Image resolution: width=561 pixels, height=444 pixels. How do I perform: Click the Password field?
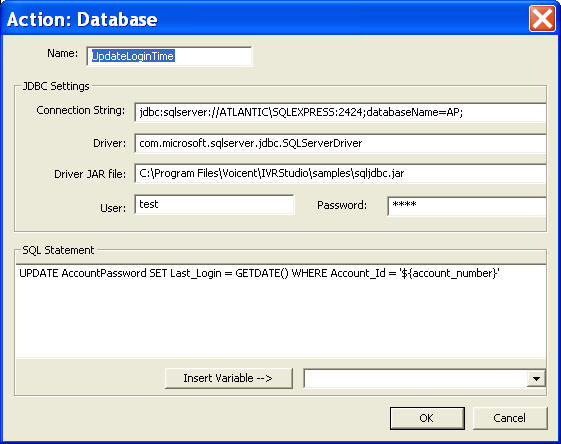coord(467,206)
